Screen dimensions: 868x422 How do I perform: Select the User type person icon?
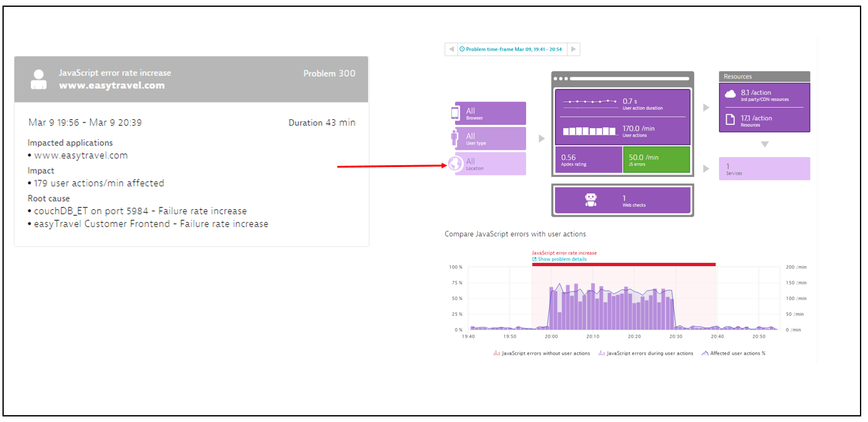coord(456,138)
